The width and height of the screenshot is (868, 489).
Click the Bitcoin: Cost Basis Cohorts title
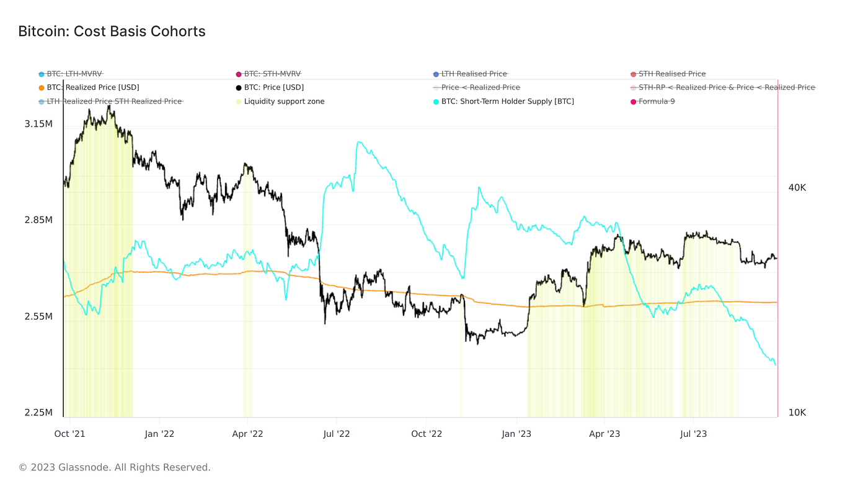pos(112,31)
